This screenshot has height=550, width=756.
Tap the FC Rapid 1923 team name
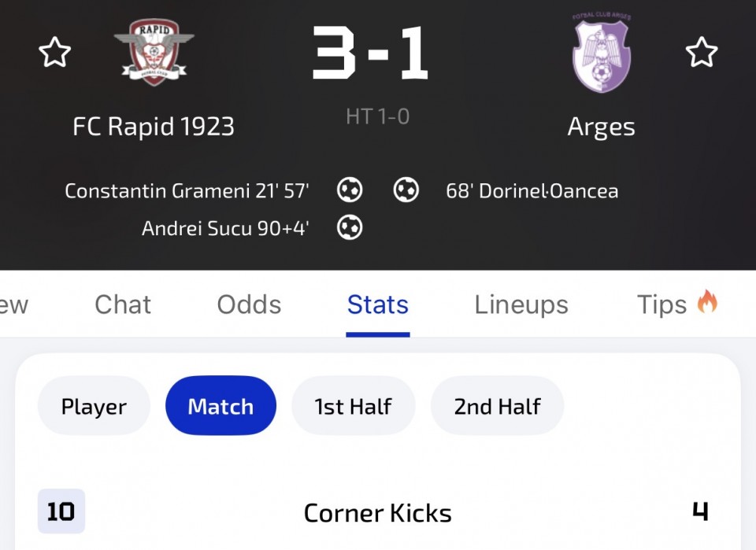coord(154,127)
